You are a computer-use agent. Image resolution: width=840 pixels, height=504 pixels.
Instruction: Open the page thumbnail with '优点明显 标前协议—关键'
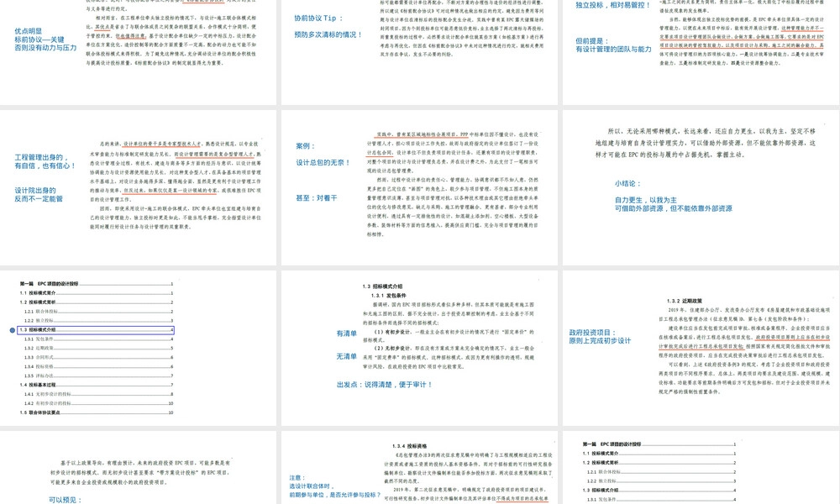[139, 52]
